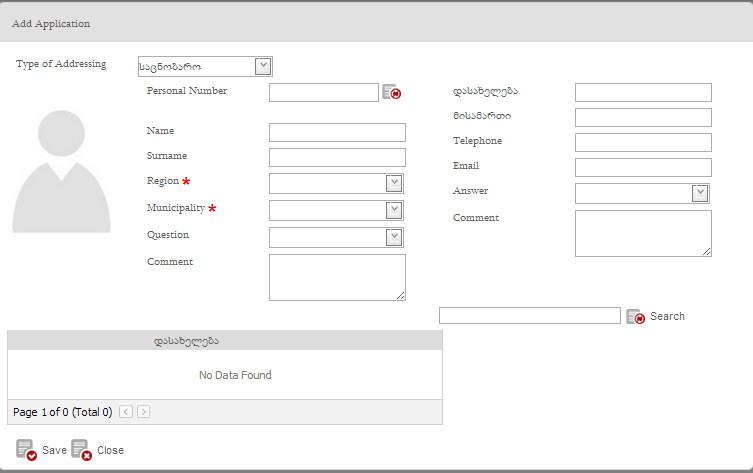Screen dimensions: 753x473
Task: Open the Question dropdown list
Action: (394, 237)
